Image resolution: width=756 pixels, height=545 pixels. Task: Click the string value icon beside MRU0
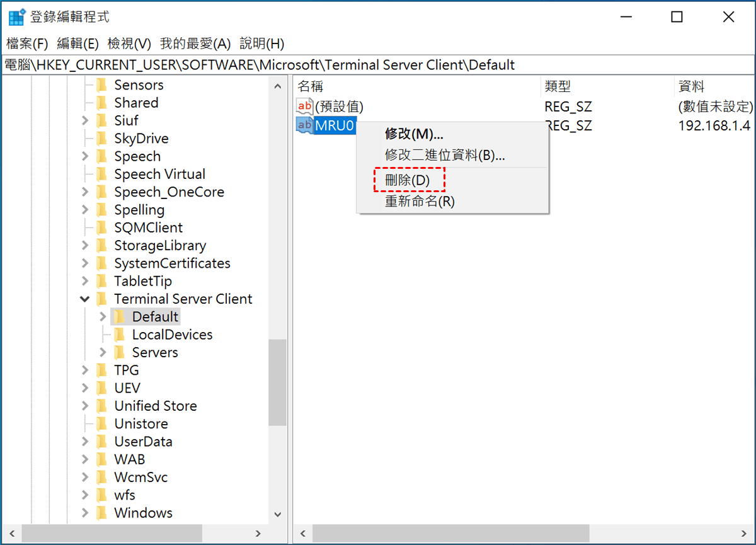click(x=304, y=125)
